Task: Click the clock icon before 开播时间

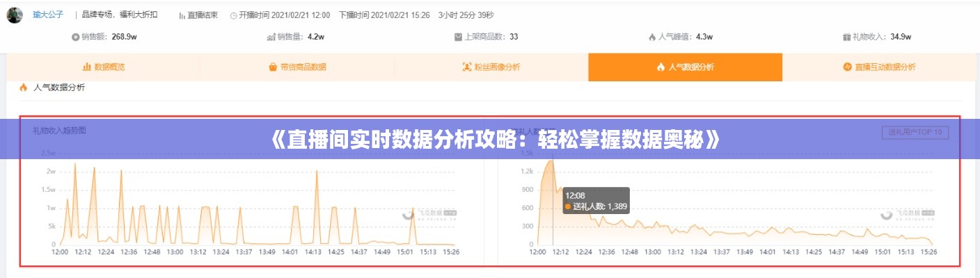Action: (233, 15)
